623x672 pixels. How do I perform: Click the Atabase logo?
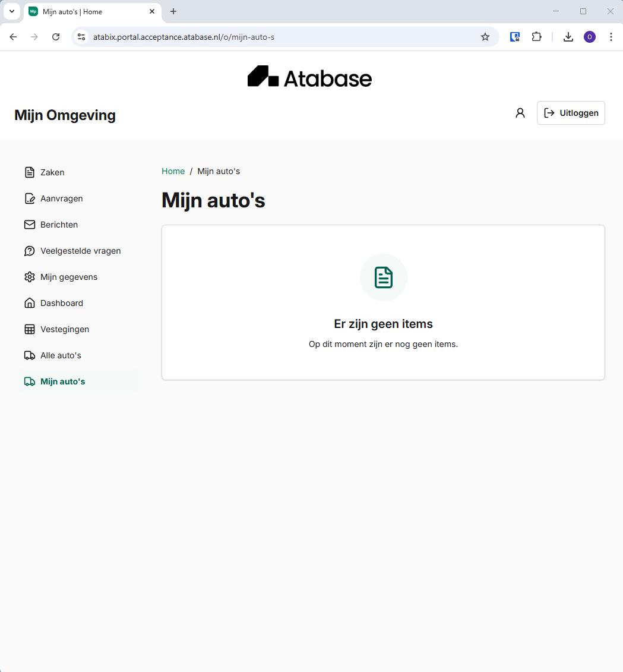309,77
